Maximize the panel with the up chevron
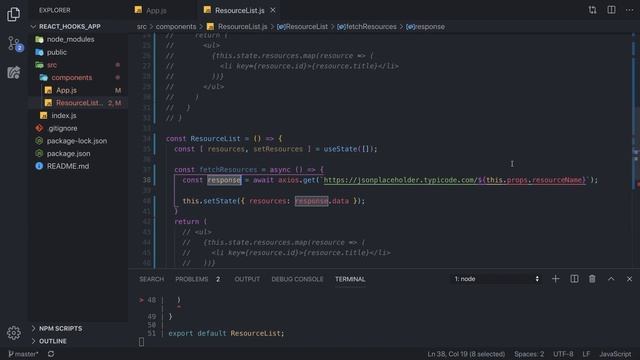This screenshot has width=640, height=360. pyautogui.click(x=611, y=279)
